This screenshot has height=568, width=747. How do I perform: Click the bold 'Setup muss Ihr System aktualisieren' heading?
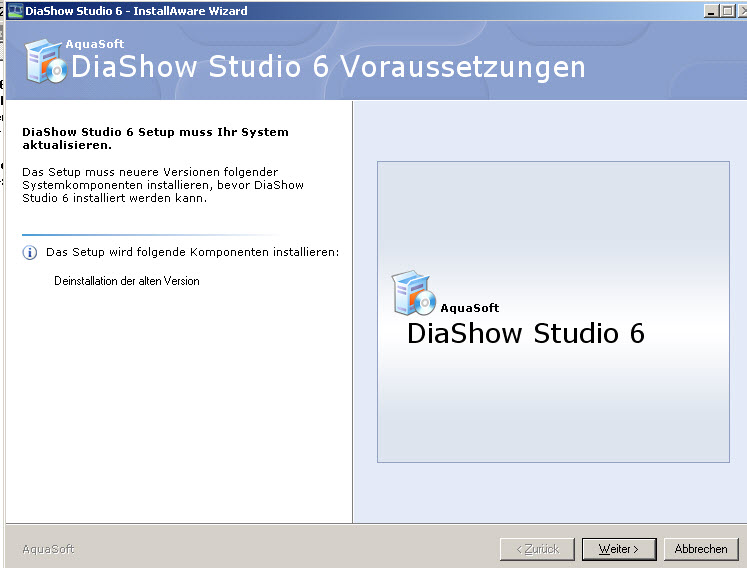pyautogui.click(x=155, y=138)
